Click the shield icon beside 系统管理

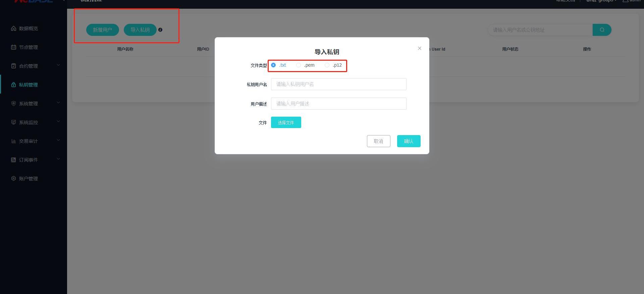tap(13, 104)
